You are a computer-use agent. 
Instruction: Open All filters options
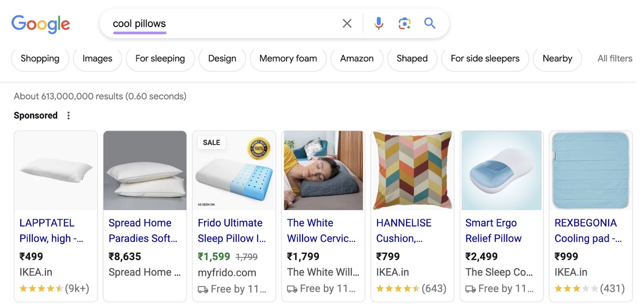pos(614,58)
